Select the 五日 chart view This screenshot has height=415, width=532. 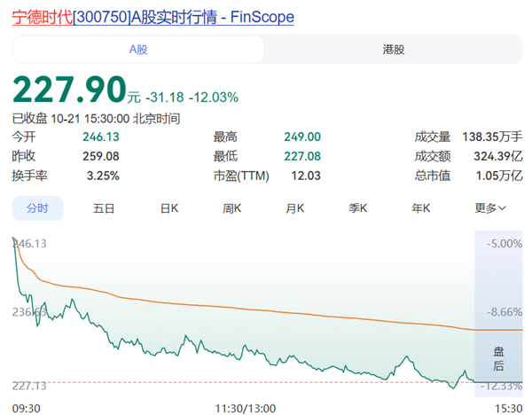point(104,208)
